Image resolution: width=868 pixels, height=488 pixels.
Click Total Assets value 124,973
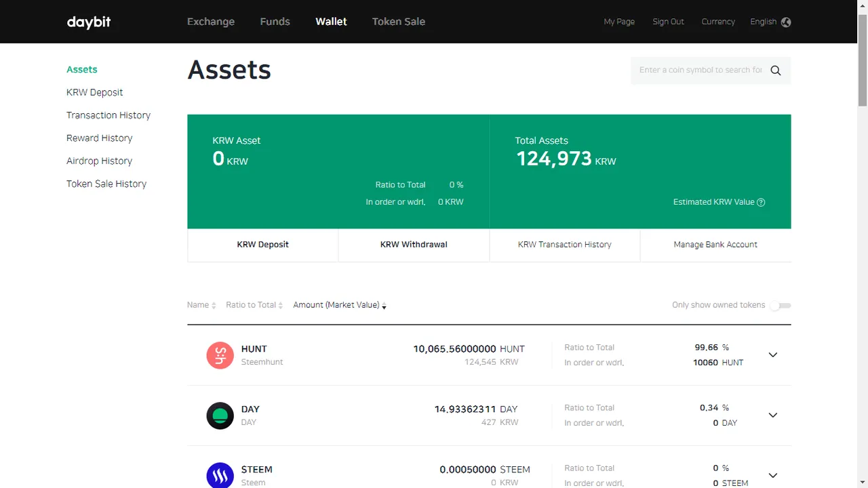pos(554,159)
